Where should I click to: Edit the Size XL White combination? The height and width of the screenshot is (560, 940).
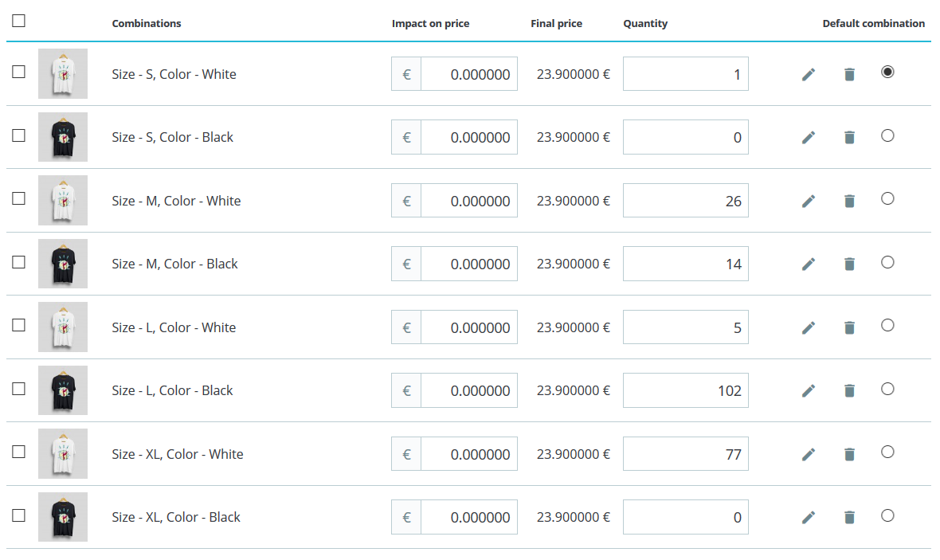[x=809, y=454]
